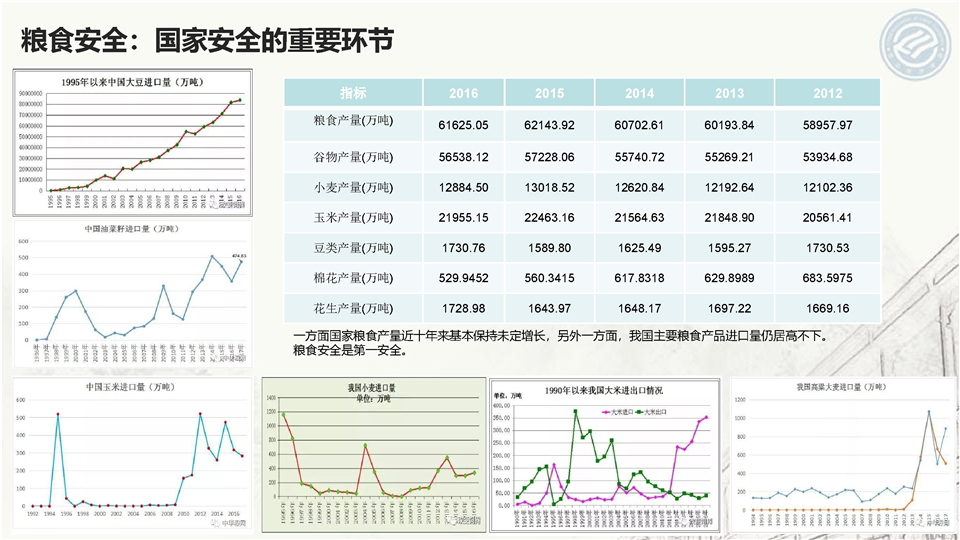The height and width of the screenshot is (540, 960).
Task: Click the 2014 column header
Action: pyautogui.click(x=640, y=93)
